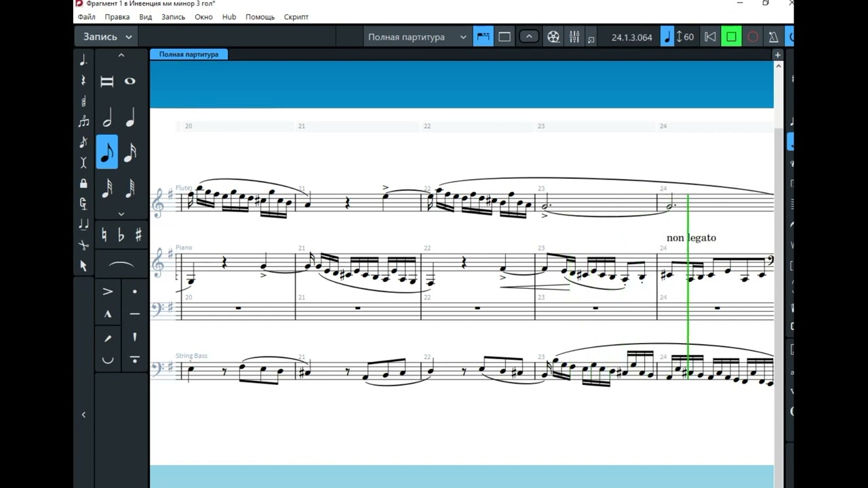This screenshot has height=488, width=868.
Task: Select the dotted notes tool
Action: coord(83,60)
